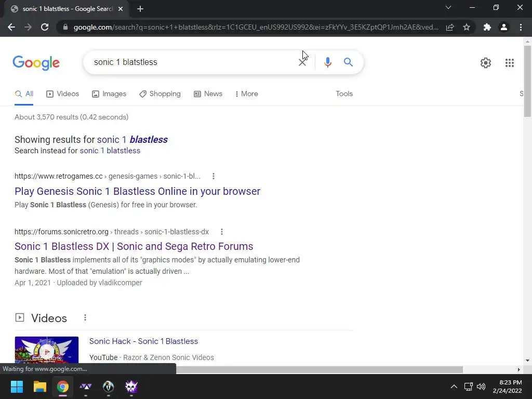The image size is (532, 399).
Task: Open the Google apps grid
Action: (x=509, y=63)
